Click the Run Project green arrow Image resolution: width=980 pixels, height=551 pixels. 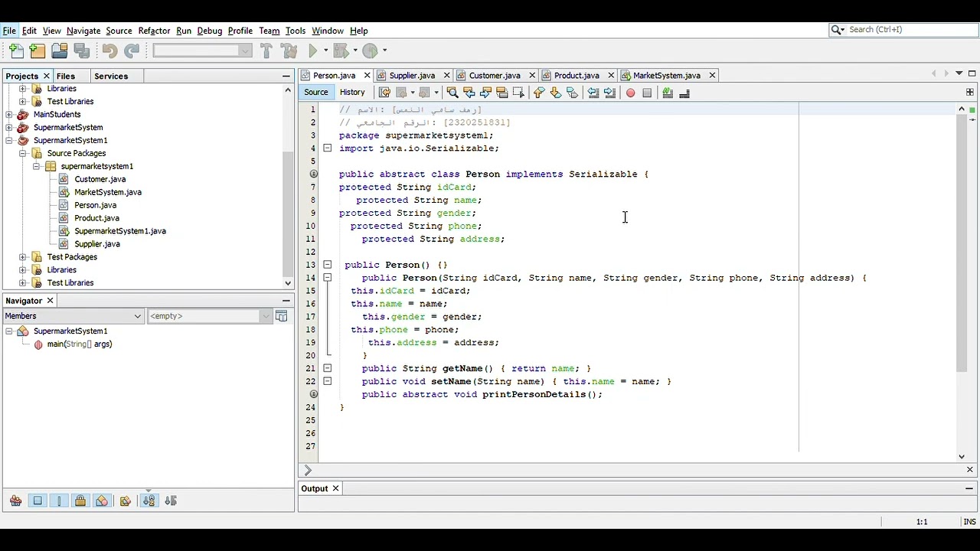pyautogui.click(x=313, y=51)
